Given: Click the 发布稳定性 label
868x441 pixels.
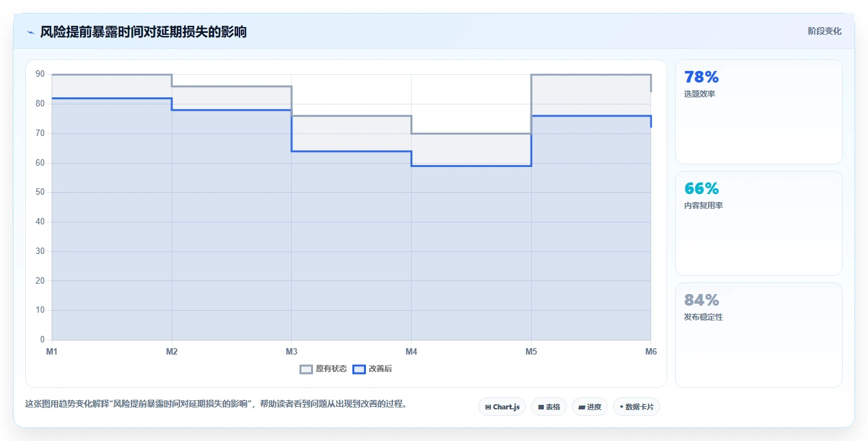Looking at the screenshot, I should point(703,317).
